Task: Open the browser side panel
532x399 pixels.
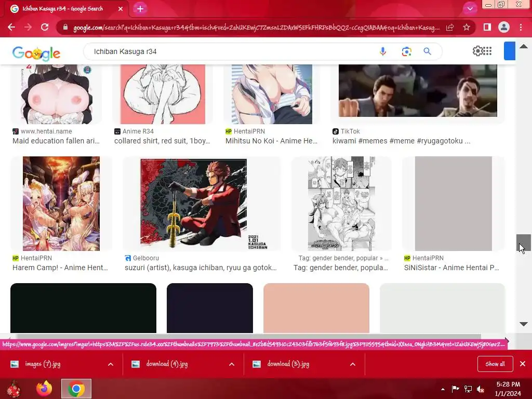Action: (487, 27)
